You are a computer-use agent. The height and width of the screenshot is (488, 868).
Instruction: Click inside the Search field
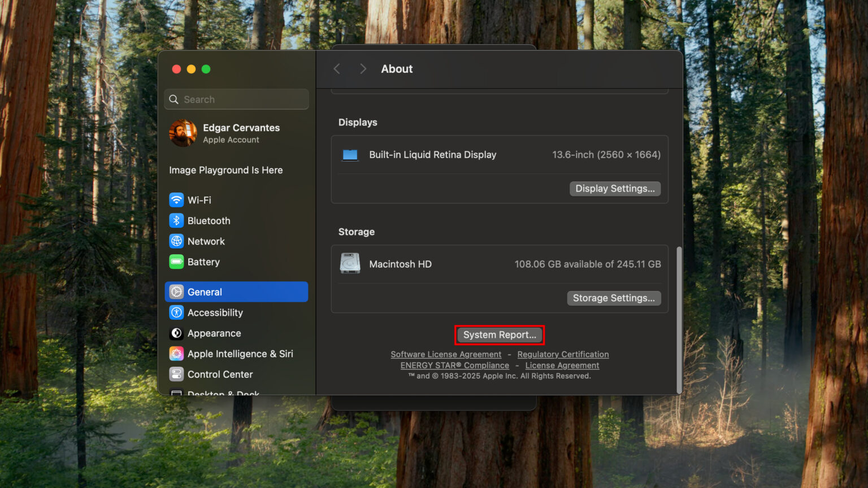236,99
